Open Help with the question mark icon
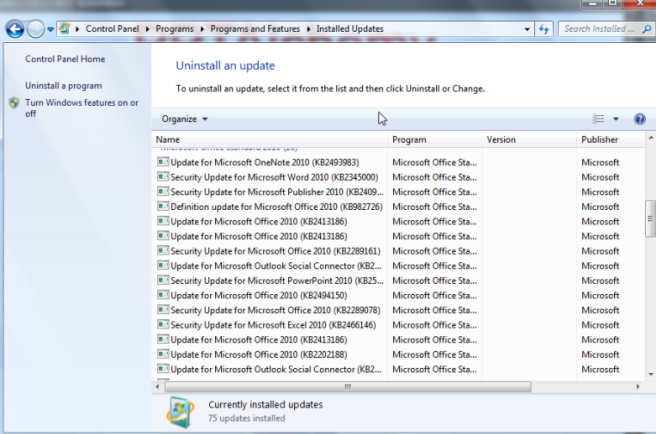 point(639,119)
